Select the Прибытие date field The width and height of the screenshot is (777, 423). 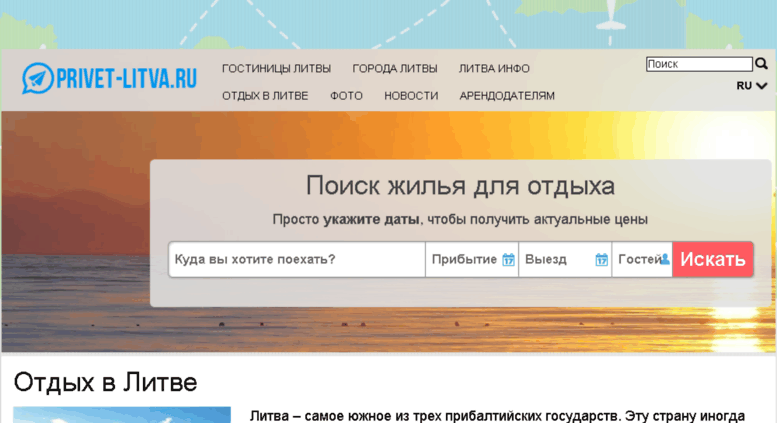(x=472, y=260)
